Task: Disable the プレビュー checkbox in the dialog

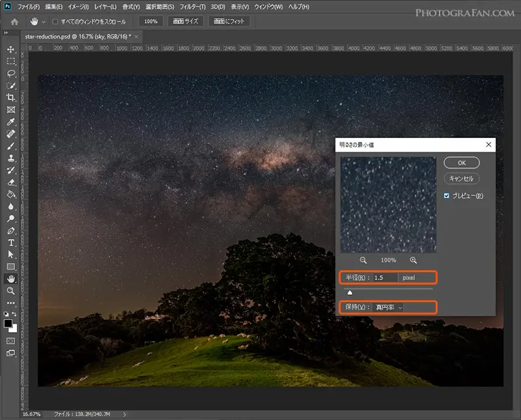Action: coord(447,195)
